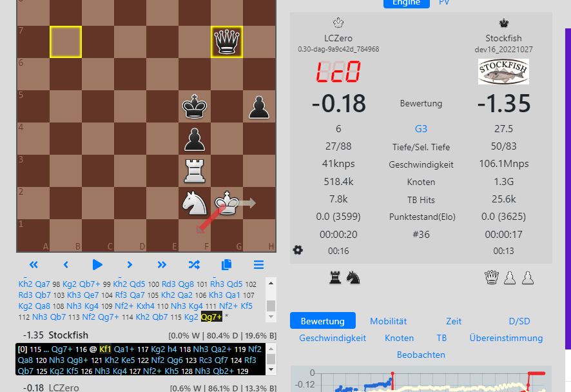
Task: Open the Übereinstimmung tab
Action: tap(506, 338)
